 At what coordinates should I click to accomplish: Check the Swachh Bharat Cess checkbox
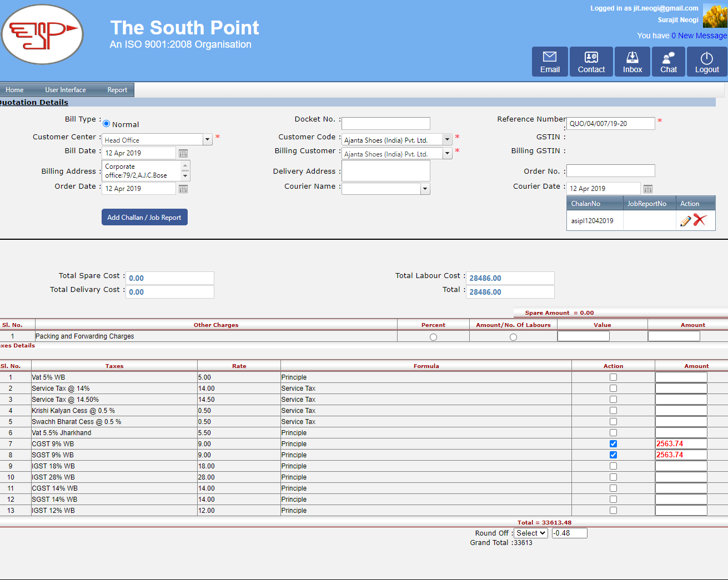coord(613,422)
